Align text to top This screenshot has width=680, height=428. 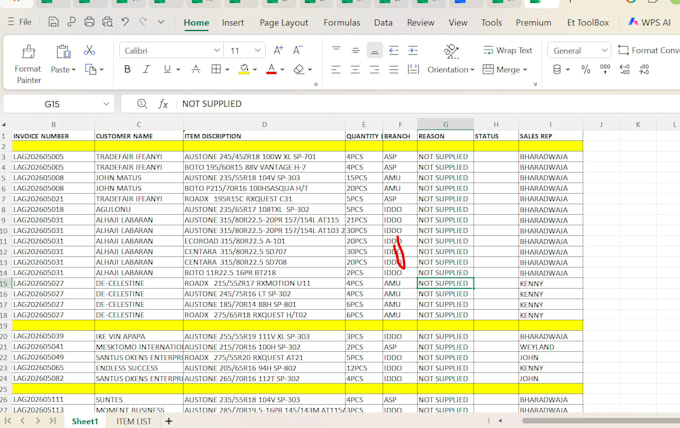click(x=336, y=50)
